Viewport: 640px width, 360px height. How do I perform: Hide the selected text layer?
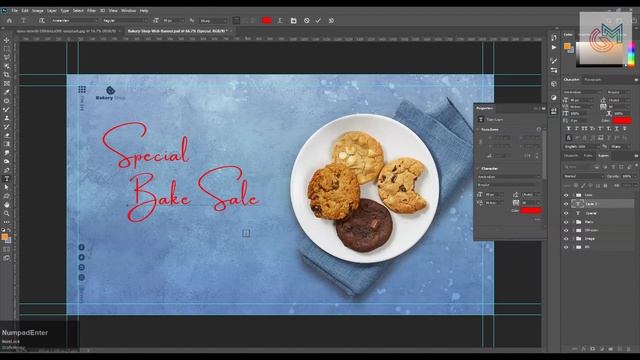coord(566,204)
